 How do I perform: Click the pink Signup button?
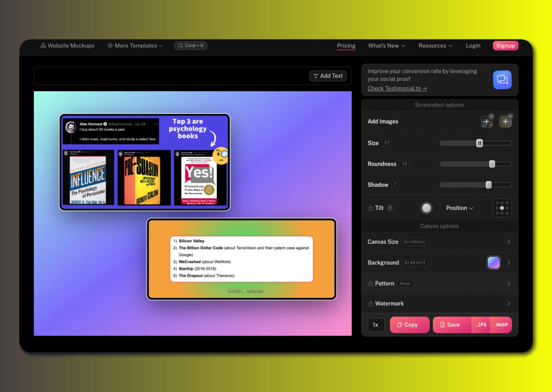coord(505,46)
